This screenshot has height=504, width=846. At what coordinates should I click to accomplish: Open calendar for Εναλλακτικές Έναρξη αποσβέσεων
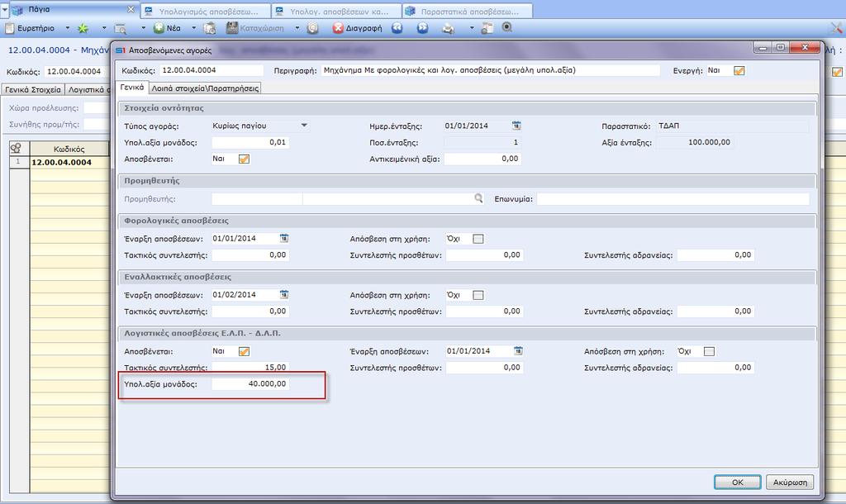click(284, 295)
